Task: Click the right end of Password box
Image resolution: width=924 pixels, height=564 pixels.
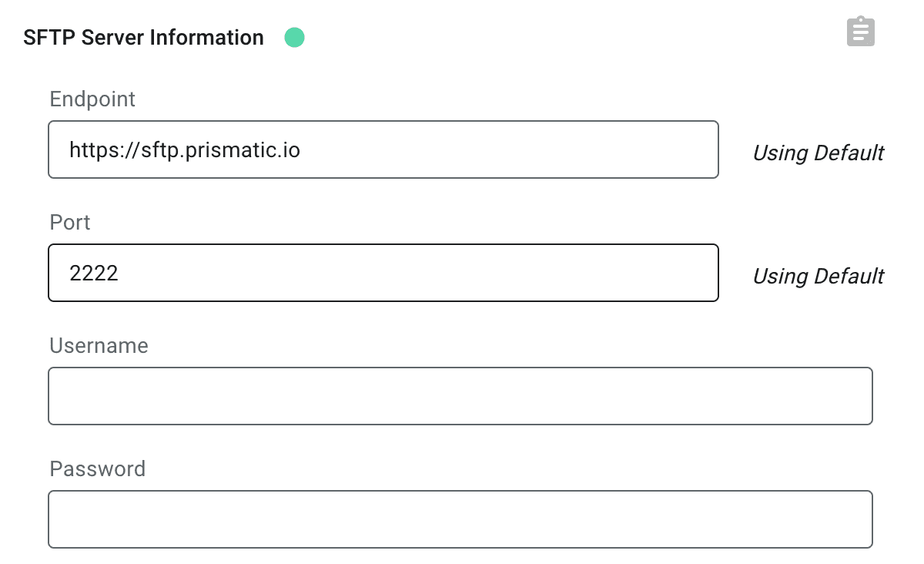Action: click(x=855, y=519)
